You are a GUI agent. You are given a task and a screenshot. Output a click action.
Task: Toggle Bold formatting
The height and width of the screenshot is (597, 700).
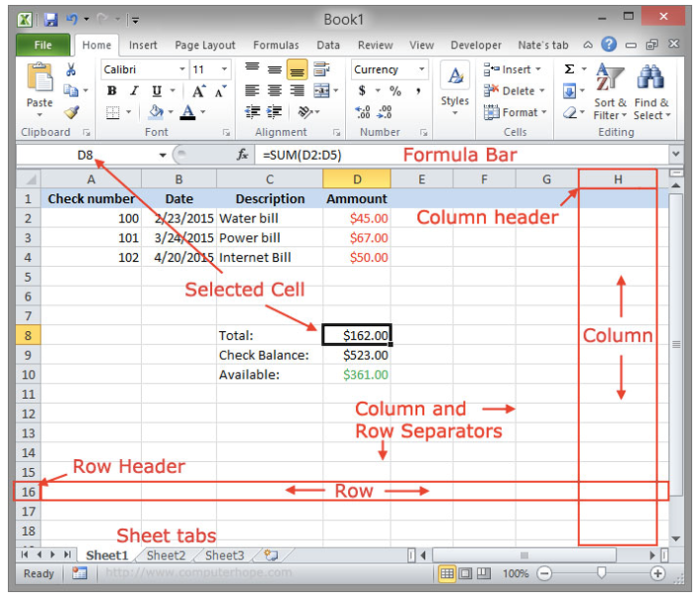(x=111, y=91)
